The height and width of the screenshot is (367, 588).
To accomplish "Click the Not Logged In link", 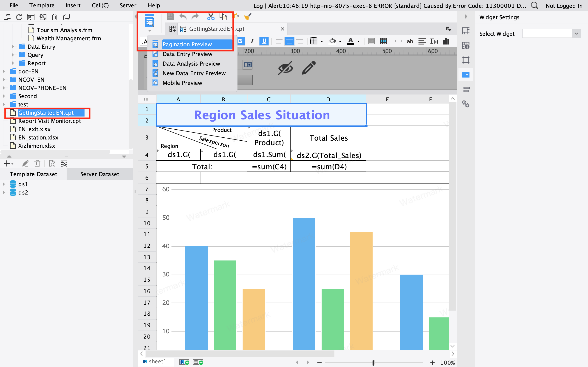I will click(564, 6).
